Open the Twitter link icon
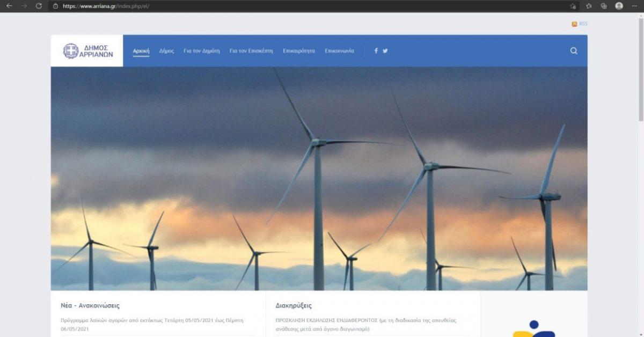Viewport: 644px width, 337px height. pos(385,51)
